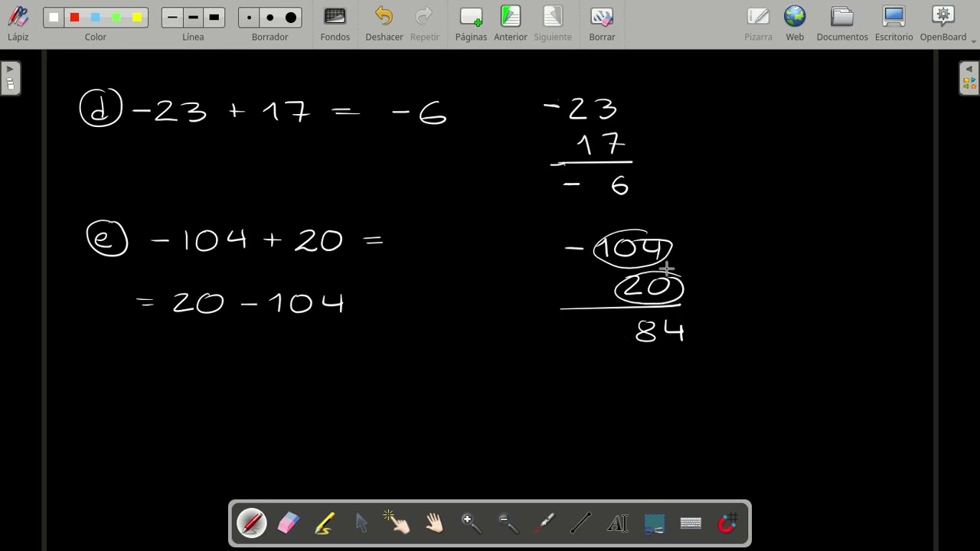Choose the thick line width
The width and height of the screenshot is (980, 551).
pyautogui.click(x=214, y=18)
